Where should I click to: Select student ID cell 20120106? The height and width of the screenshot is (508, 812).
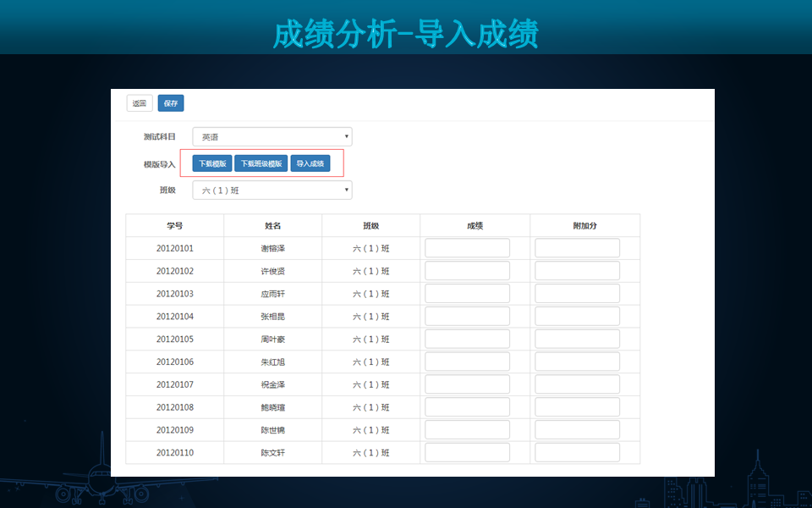click(174, 362)
